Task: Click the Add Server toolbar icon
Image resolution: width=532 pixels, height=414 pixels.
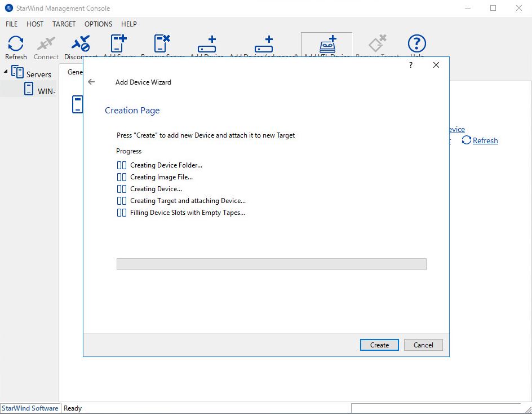Action: 119,43
